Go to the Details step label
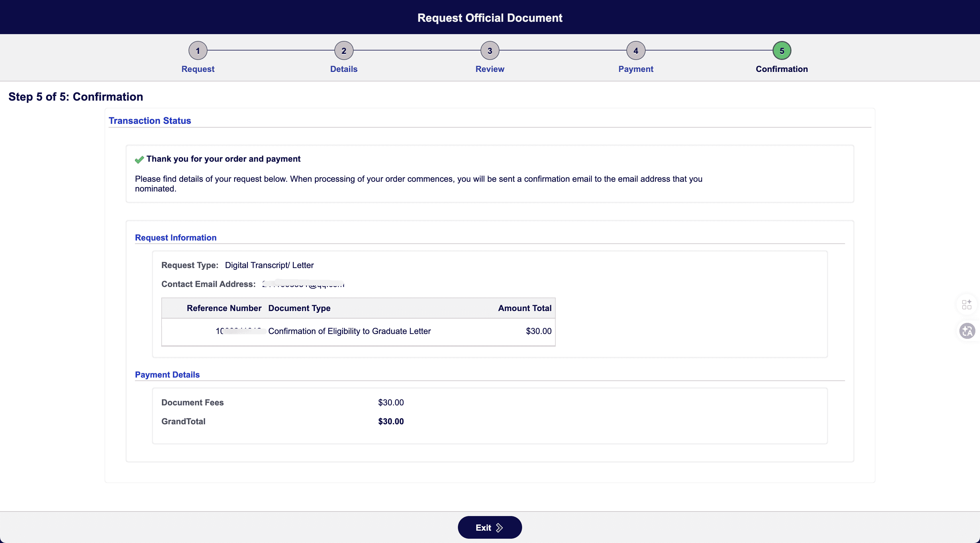Viewport: 980px width, 543px height. click(x=344, y=69)
